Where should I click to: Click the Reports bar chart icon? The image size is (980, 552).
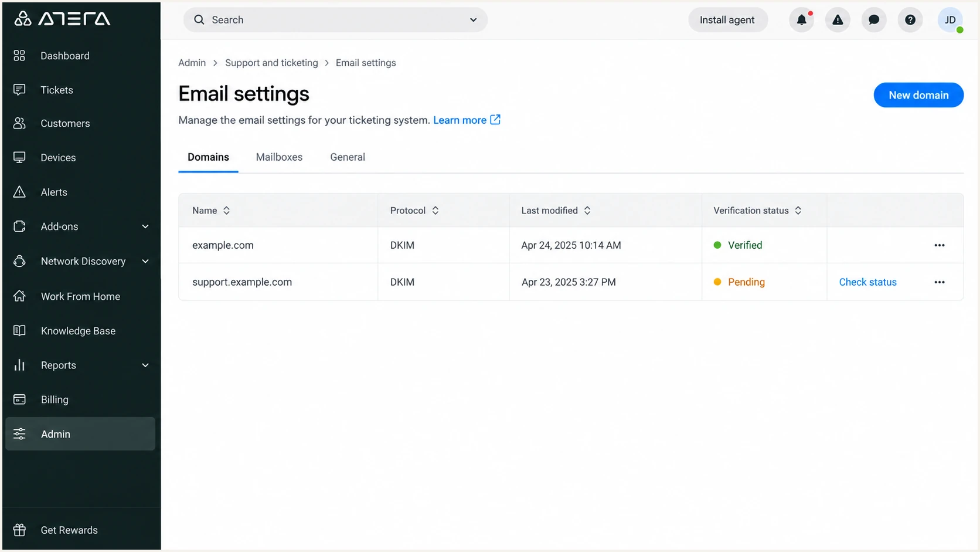19,365
